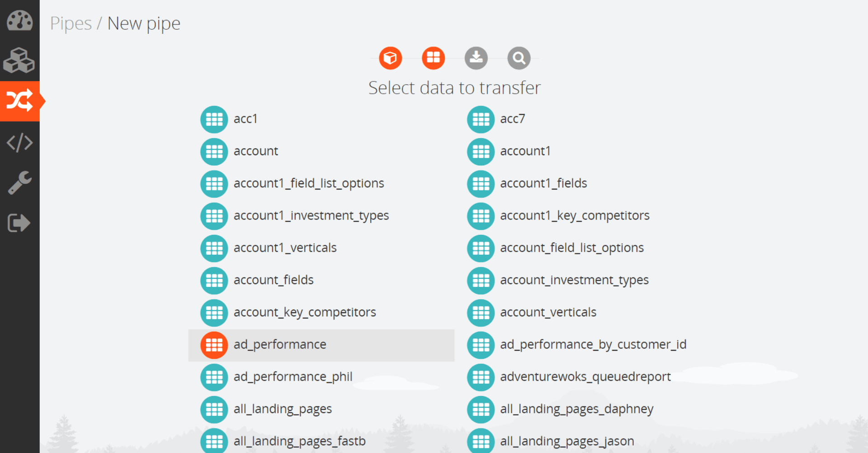Click the orange grid wizard step icon
The image size is (868, 453).
click(x=433, y=58)
